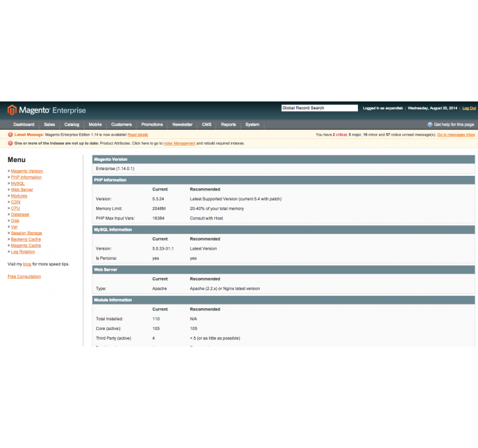Open the Index Management link
The width and height of the screenshot is (478, 448).
click(179, 143)
